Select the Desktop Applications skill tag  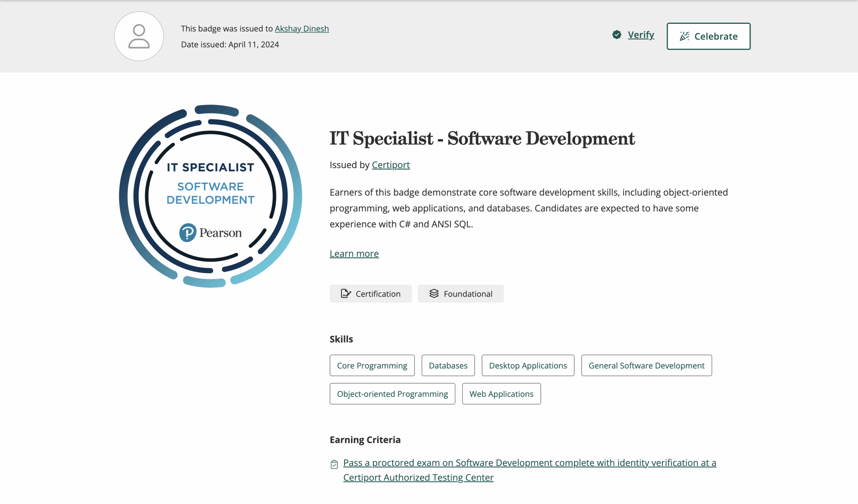[528, 365]
